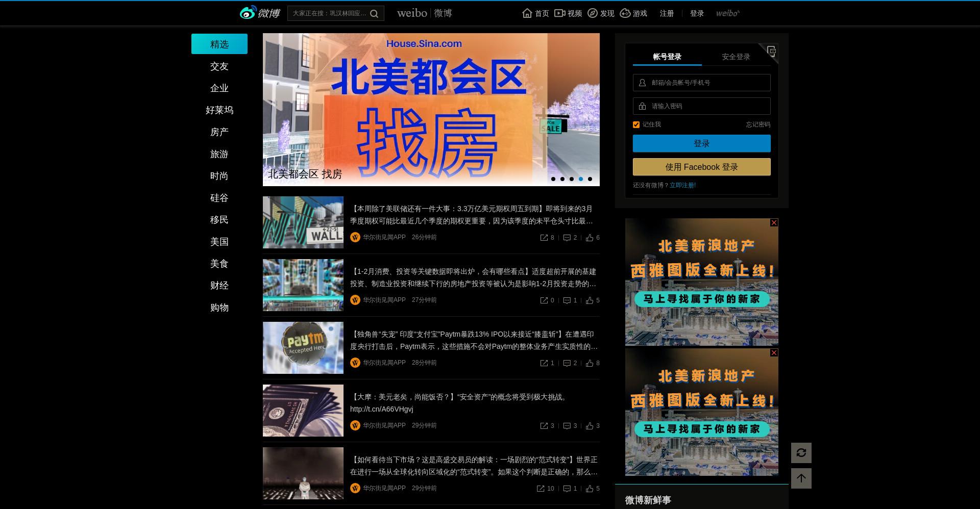The height and width of the screenshot is (509, 980).
Task: Open 视频 video in top navigation
Action: [568, 13]
